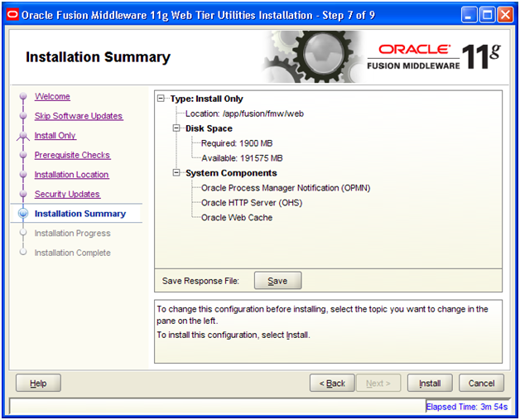
Task: Click the Save response file button
Action: pos(278,281)
